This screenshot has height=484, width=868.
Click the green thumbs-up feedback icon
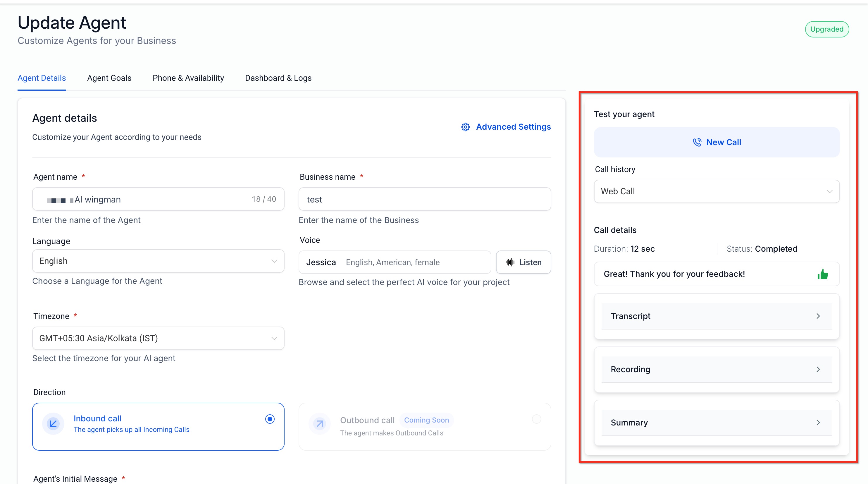[822, 274]
